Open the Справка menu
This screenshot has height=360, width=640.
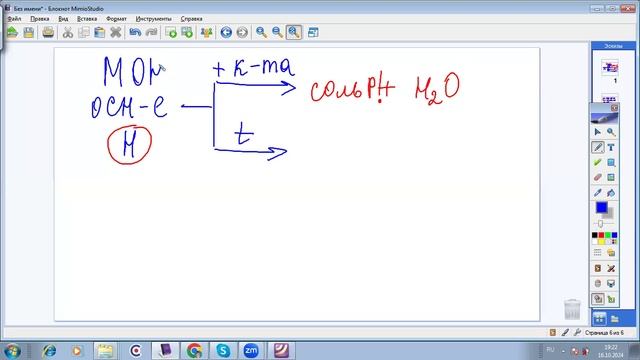point(191,19)
